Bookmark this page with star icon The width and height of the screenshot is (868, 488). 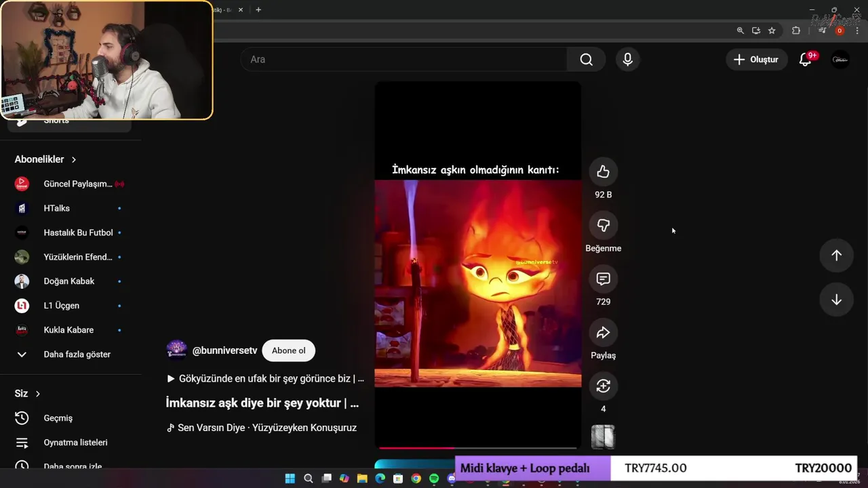point(772,30)
